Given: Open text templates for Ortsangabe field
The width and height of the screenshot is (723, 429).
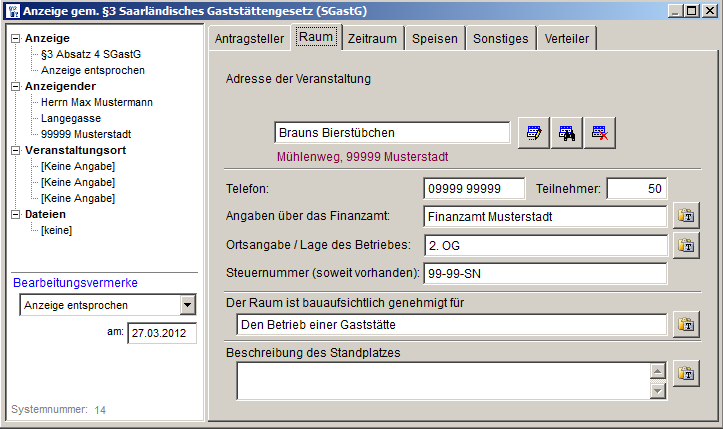Looking at the screenshot, I should 685,245.
